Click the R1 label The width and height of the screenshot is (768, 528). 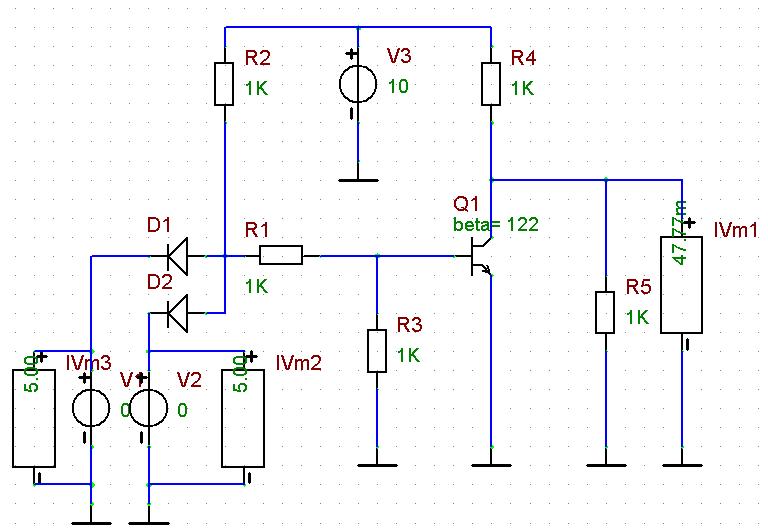tap(257, 229)
